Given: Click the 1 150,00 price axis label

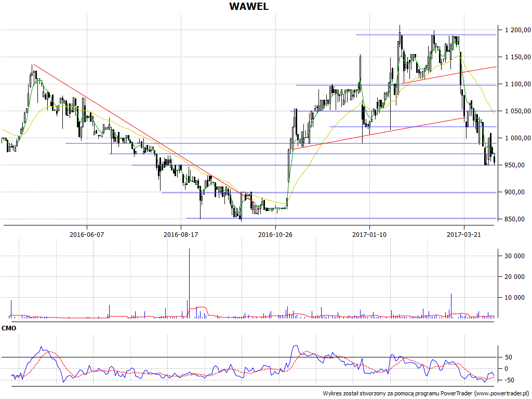Looking at the screenshot, I should (518, 57).
